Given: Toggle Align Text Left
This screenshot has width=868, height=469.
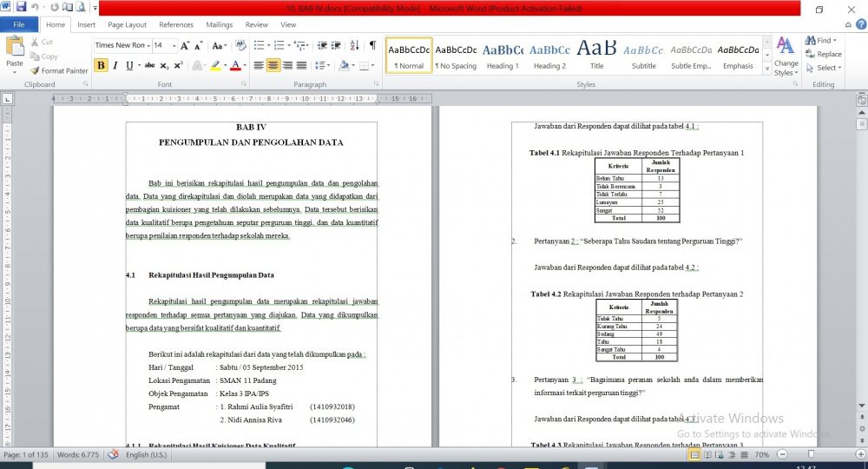Looking at the screenshot, I should point(259,65).
